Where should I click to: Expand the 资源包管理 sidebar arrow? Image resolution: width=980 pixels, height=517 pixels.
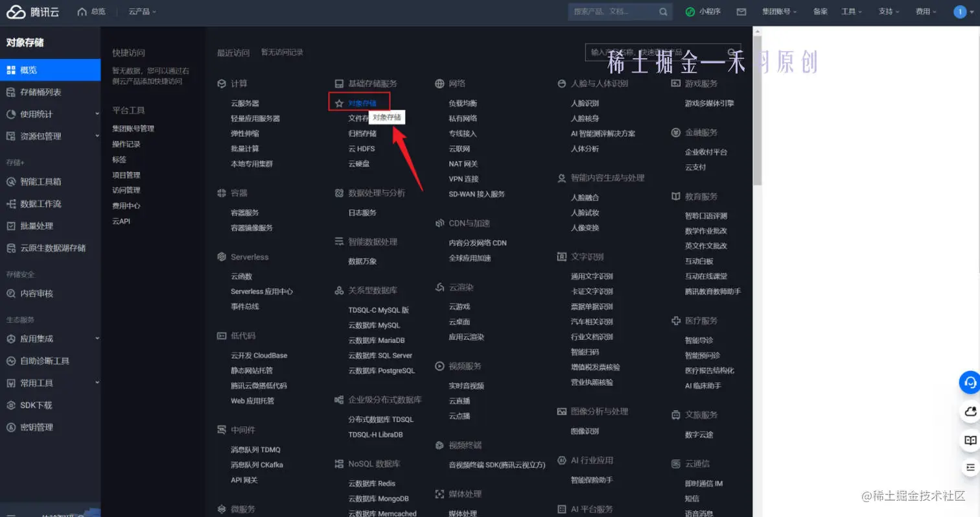pos(97,136)
